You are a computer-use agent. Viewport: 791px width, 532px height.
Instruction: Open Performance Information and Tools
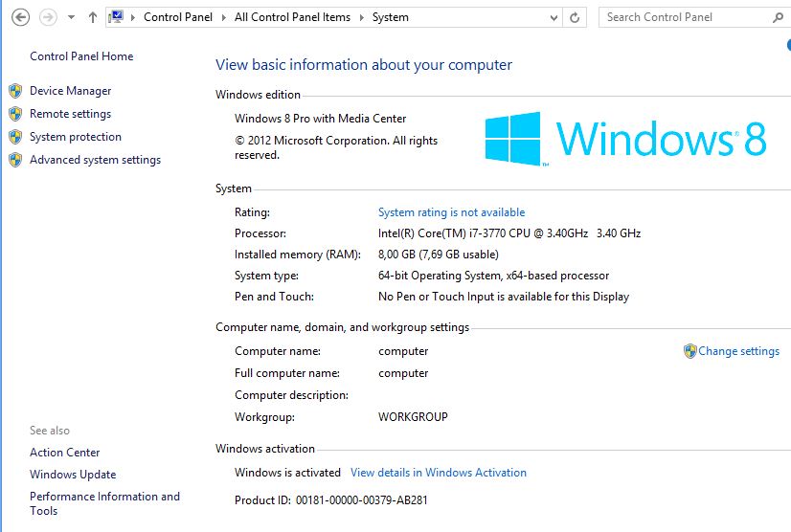coord(104,503)
